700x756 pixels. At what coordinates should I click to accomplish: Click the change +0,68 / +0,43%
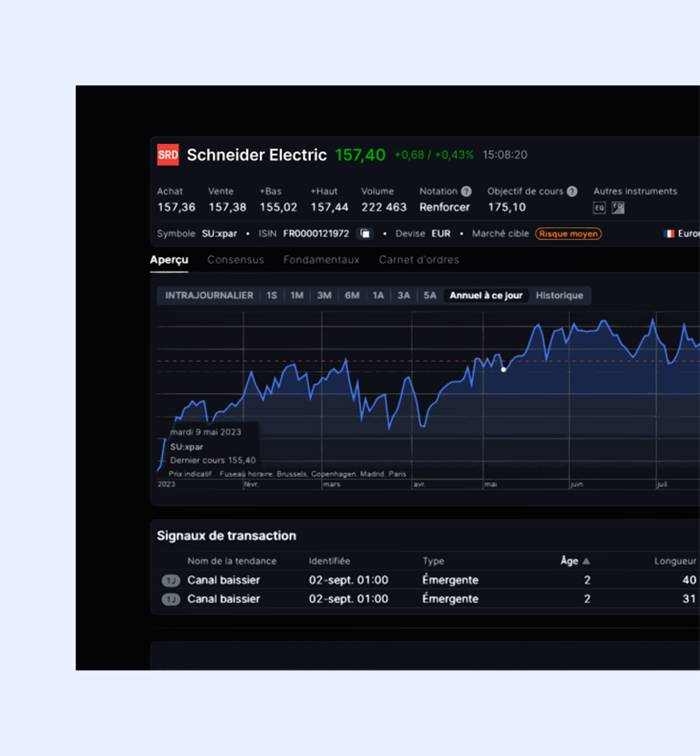point(434,155)
